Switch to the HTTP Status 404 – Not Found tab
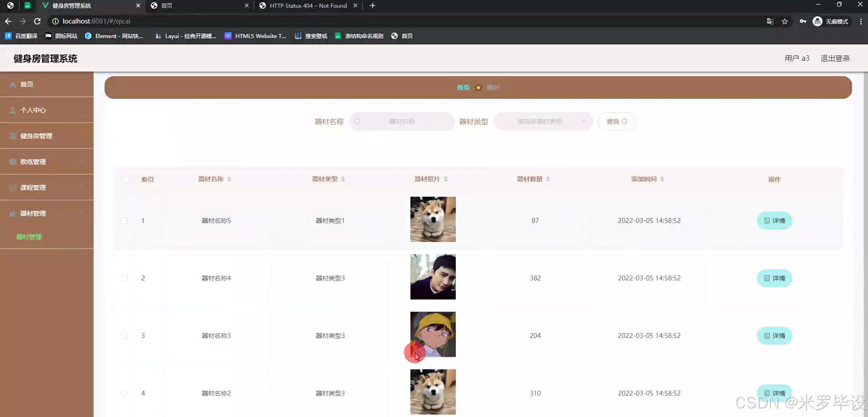The height and width of the screenshot is (417, 868). point(308,5)
